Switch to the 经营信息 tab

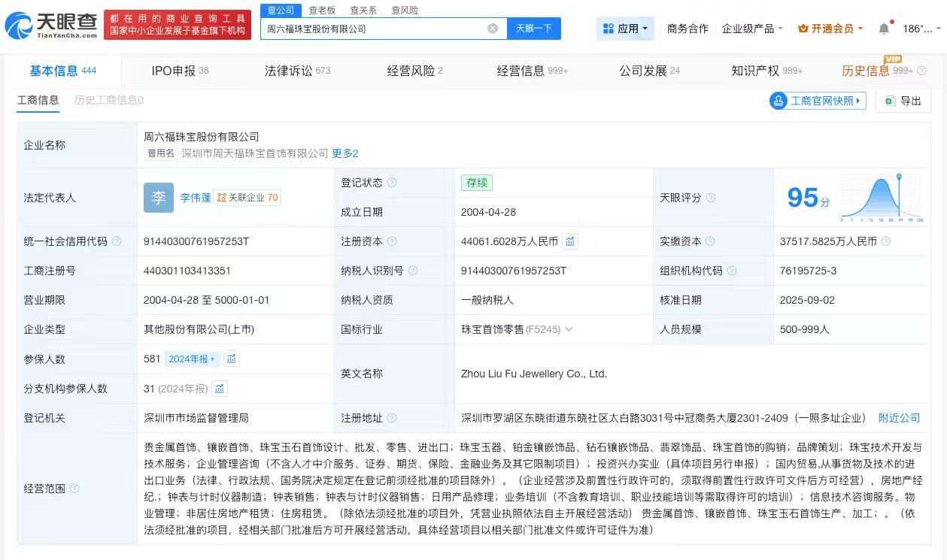pos(532,71)
